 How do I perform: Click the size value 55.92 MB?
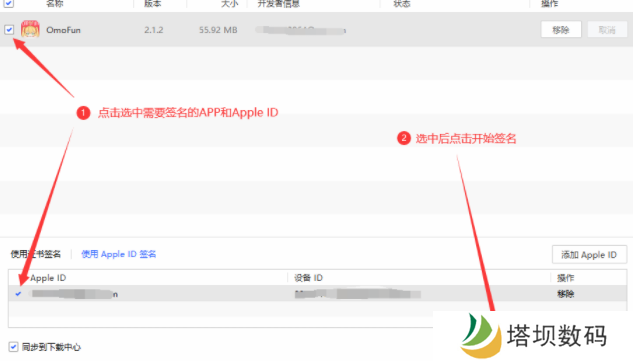click(x=218, y=30)
